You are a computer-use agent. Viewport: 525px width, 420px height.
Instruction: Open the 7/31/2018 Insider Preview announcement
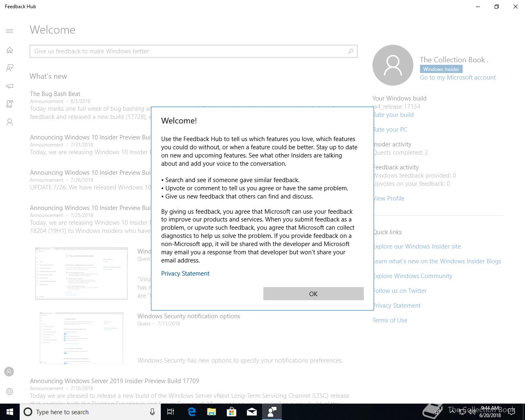(x=90, y=137)
